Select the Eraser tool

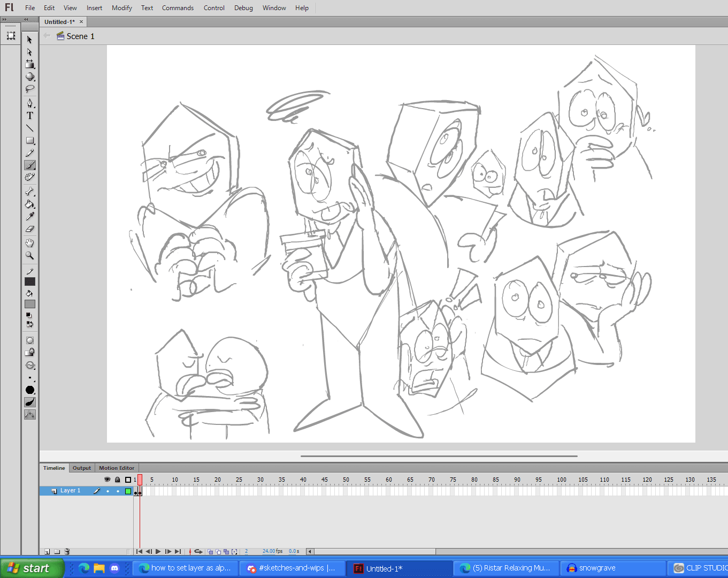30,229
